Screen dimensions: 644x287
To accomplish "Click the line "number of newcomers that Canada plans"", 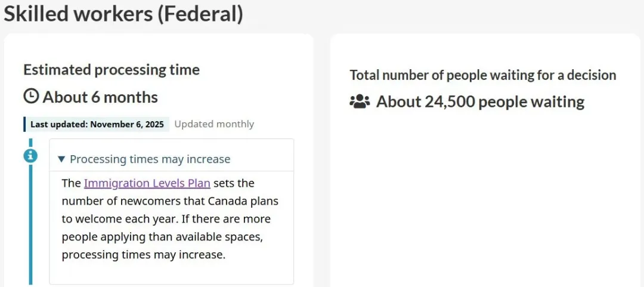I will click(170, 201).
